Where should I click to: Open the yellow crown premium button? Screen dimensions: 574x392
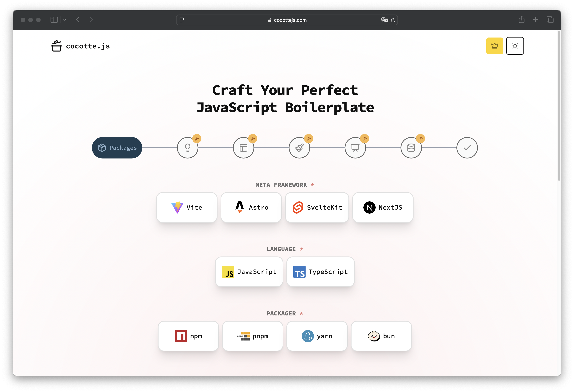click(495, 46)
